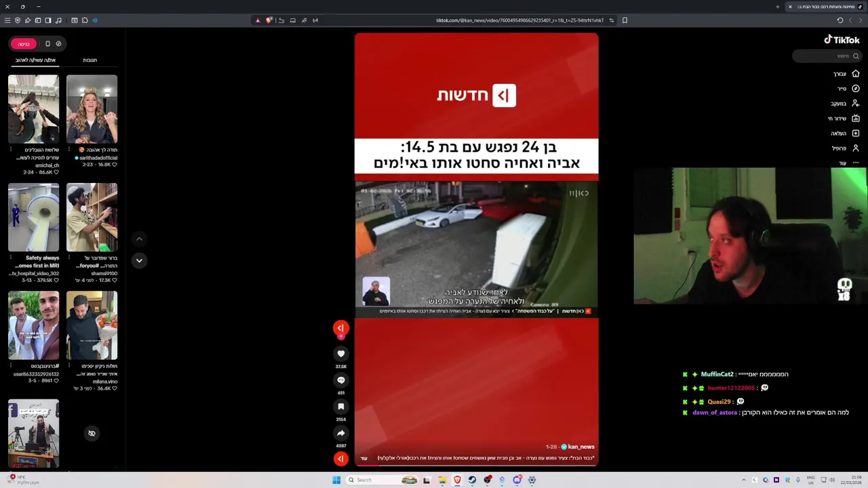Viewport: 868px width, 488px height.
Task: Open the LIVE item in TikTok sidebar
Action: 844,118
